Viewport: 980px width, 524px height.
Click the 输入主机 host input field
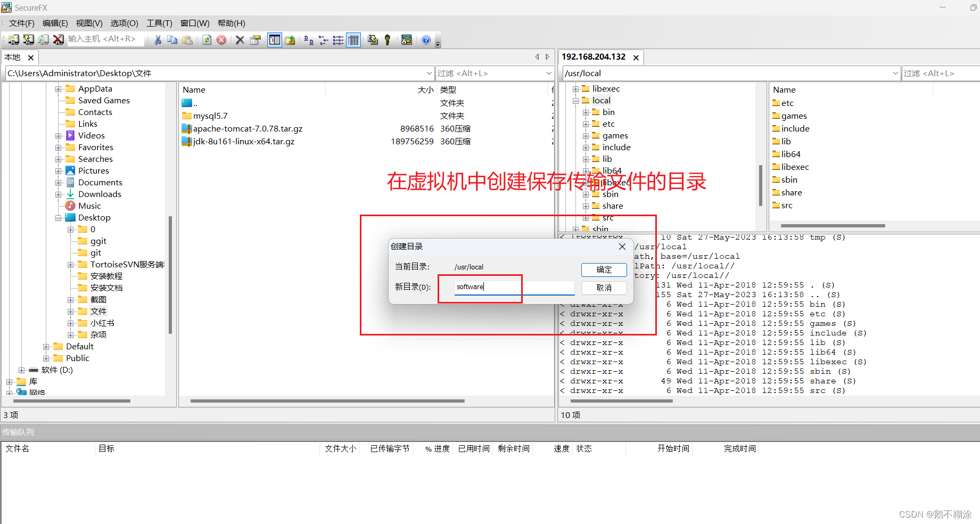(x=105, y=39)
